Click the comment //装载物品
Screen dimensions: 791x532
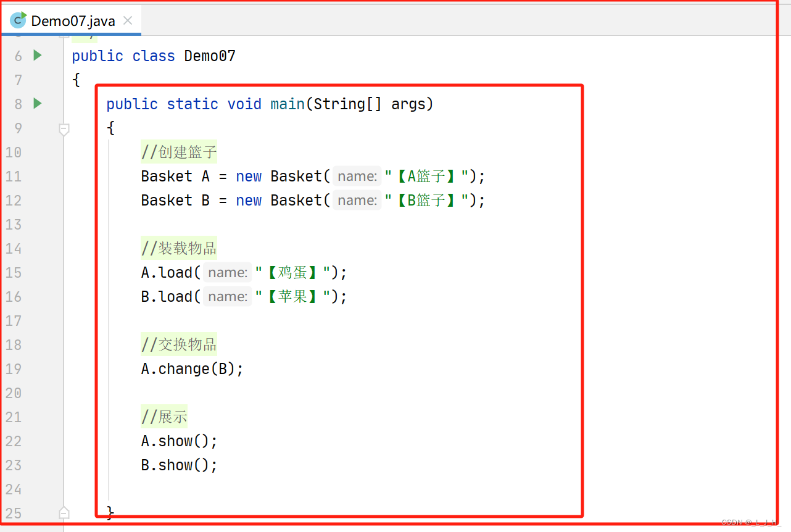[x=179, y=249]
